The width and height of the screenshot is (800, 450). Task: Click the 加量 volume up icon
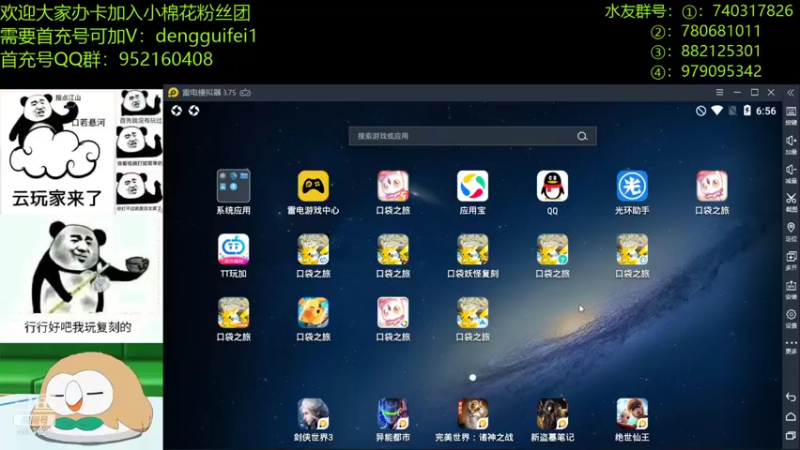pyautogui.click(x=791, y=145)
